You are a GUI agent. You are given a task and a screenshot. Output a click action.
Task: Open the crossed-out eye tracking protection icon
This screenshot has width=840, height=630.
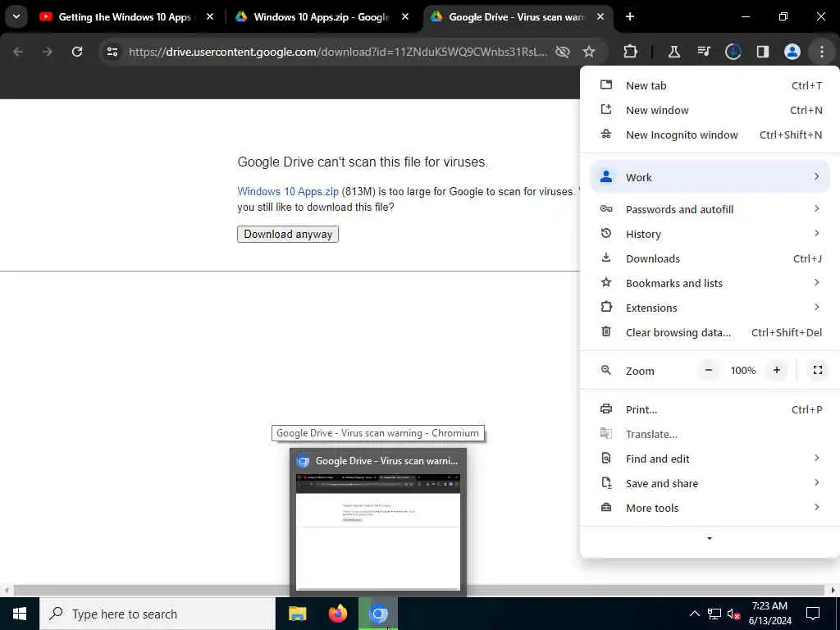pyautogui.click(x=563, y=52)
